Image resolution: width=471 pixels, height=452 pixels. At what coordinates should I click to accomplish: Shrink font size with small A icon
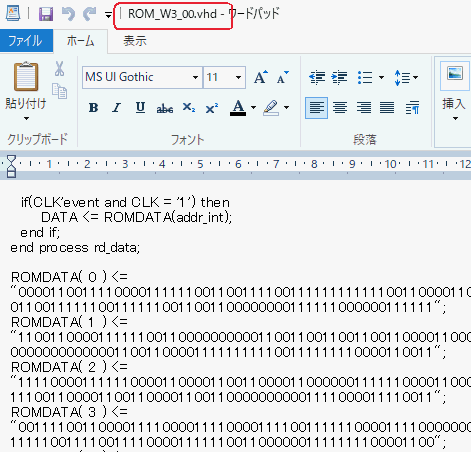283,77
